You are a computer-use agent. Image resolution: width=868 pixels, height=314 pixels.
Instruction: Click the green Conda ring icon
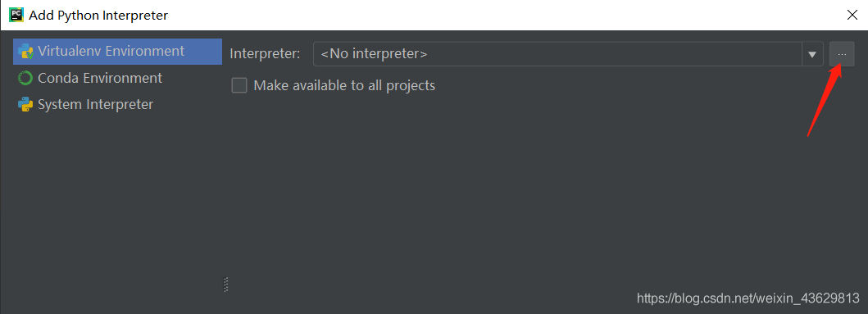tap(25, 78)
